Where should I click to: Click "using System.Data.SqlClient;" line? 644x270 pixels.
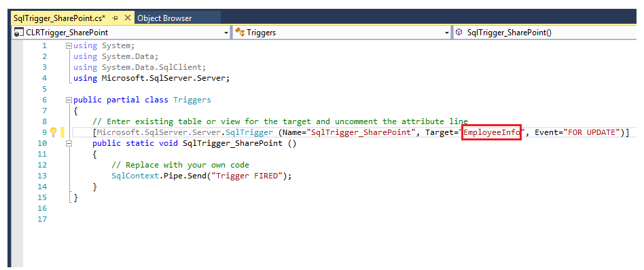coord(139,67)
